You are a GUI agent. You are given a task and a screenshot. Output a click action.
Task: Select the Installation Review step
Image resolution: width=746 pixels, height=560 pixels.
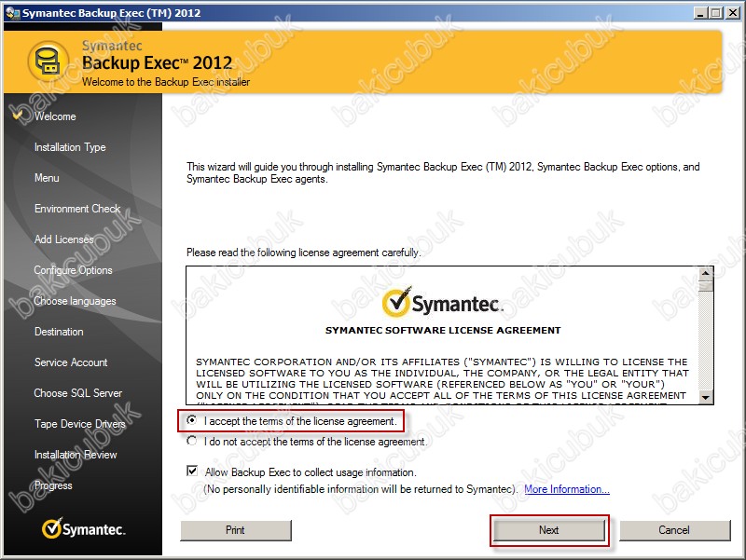point(76,455)
